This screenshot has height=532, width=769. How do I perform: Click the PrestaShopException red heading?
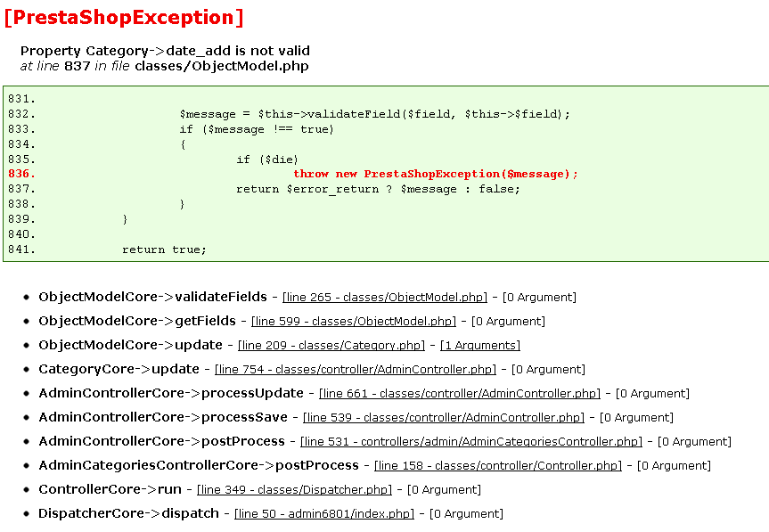click(x=124, y=18)
